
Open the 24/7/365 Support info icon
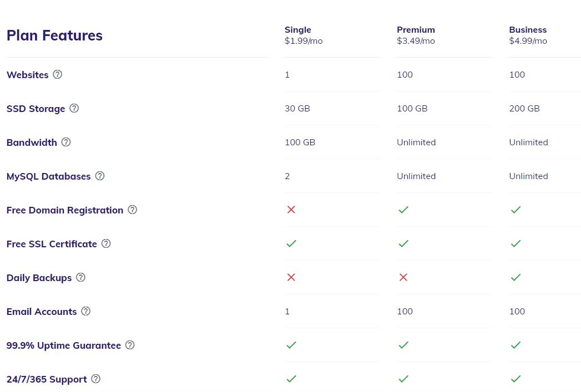[x=95, y=379]
